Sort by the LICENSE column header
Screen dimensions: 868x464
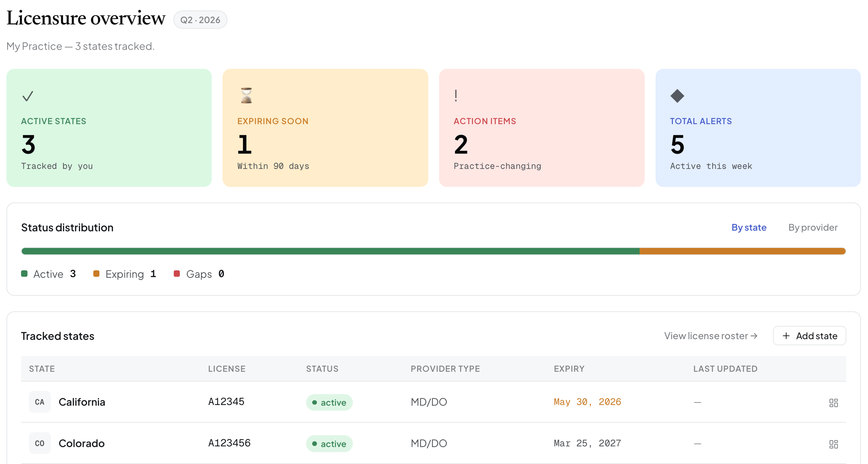[227, 369]
